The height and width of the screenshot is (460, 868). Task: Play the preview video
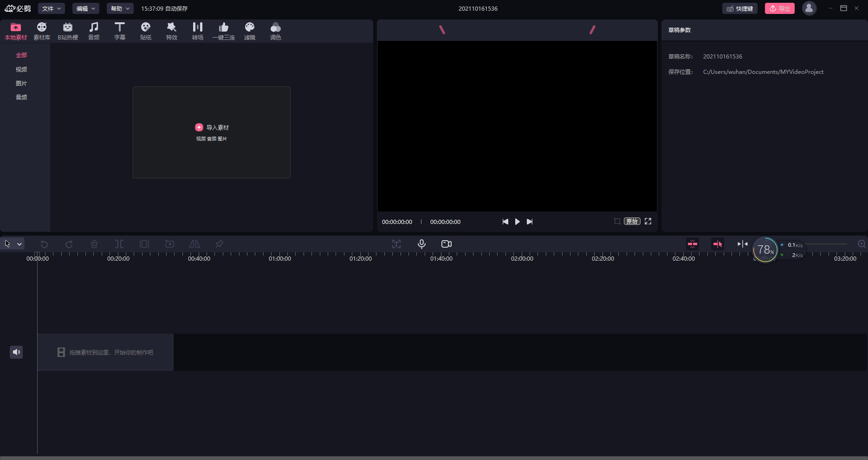(x=517, y=222)
